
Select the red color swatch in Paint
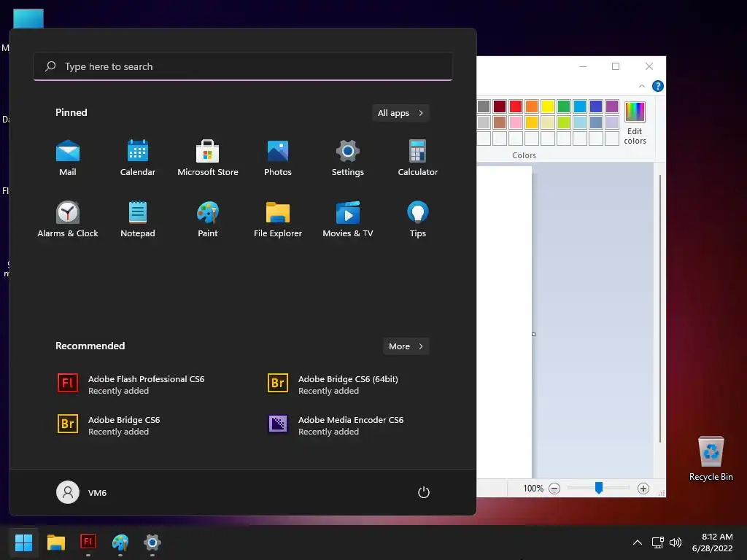[516, 106]
